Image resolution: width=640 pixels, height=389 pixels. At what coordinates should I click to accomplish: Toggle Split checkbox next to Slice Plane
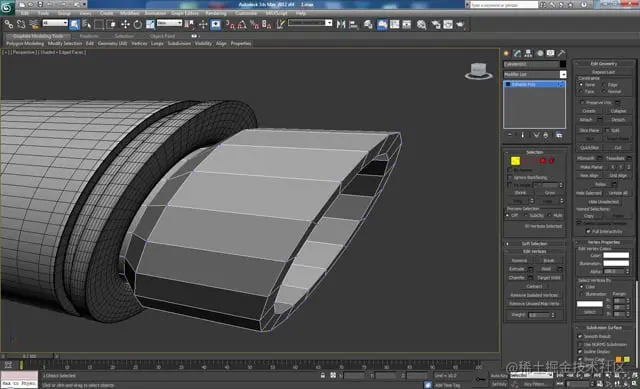coord(607,130)
